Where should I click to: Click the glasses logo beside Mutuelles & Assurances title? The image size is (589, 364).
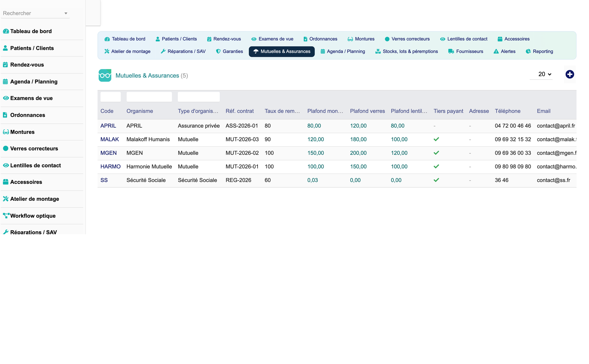pyautogui.click(x=105, y=76)
